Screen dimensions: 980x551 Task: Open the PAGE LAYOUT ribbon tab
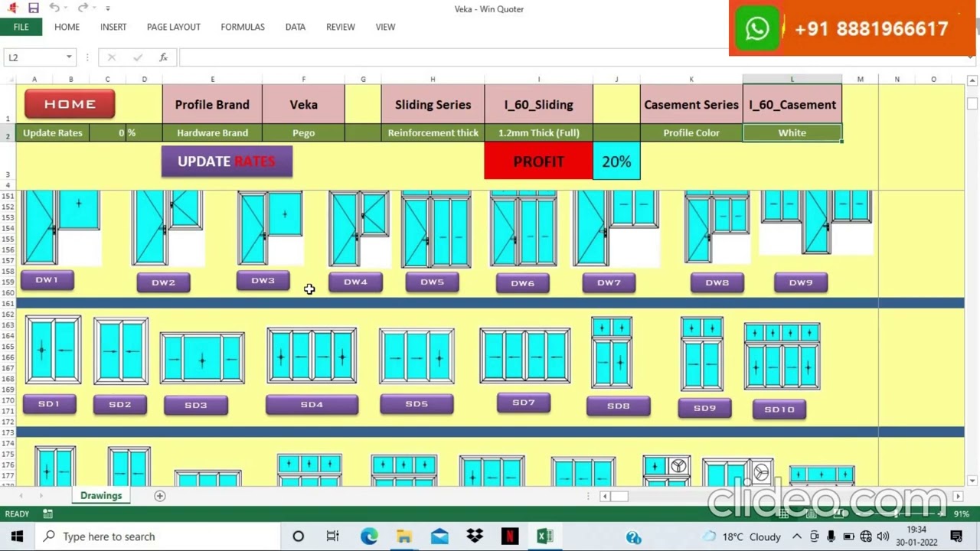pos(174,27)
